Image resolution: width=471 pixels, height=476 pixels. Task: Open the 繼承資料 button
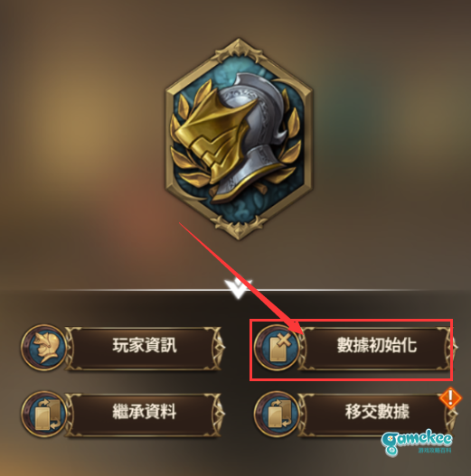pyautogui.click(x=145, y=415)
